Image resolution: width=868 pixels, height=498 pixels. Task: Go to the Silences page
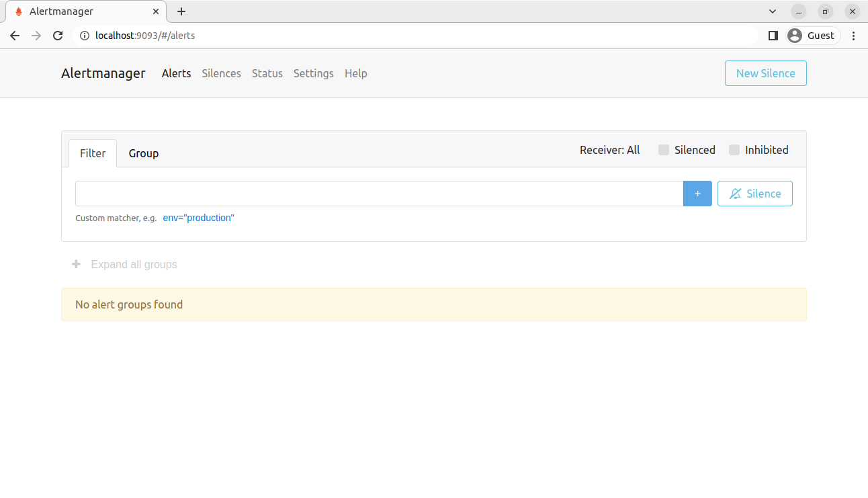(222, 73)
